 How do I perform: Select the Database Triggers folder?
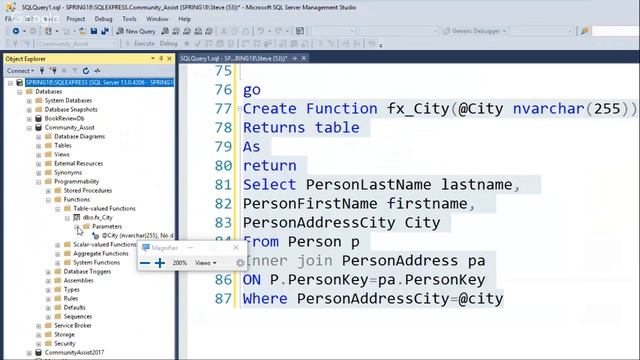pos(87,271)
